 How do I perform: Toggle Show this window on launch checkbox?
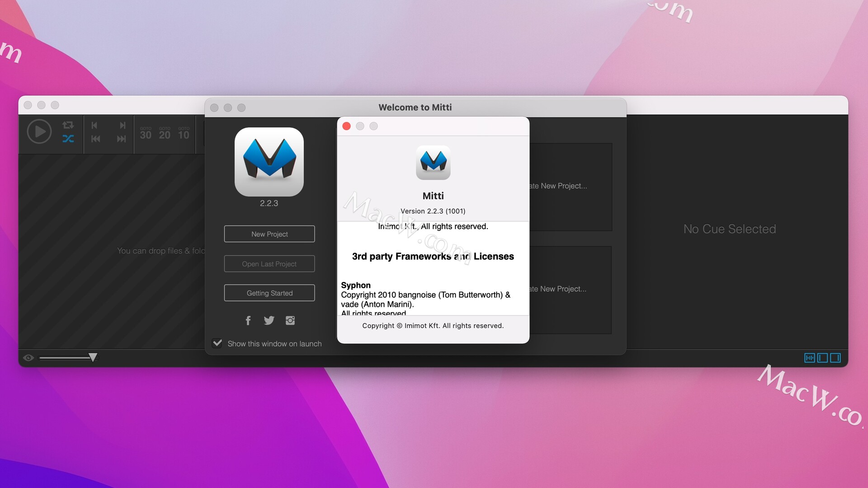tap(217, 343)
